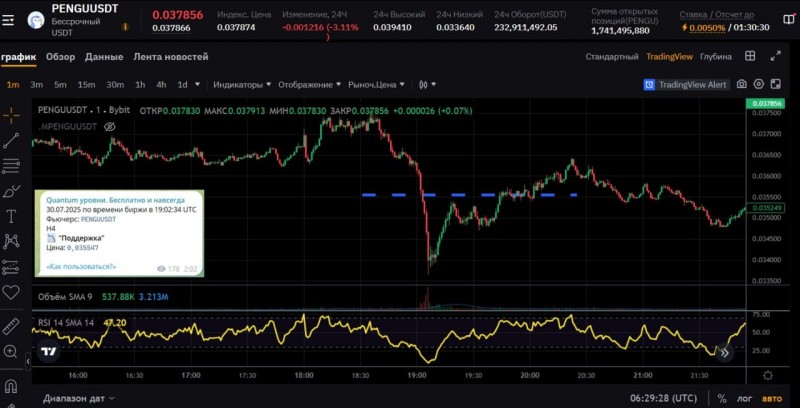Image resolution: width=800 pixels, height=408 pixels.
Task: Select the chart patterns tool
Action: [x=11, y=241]
